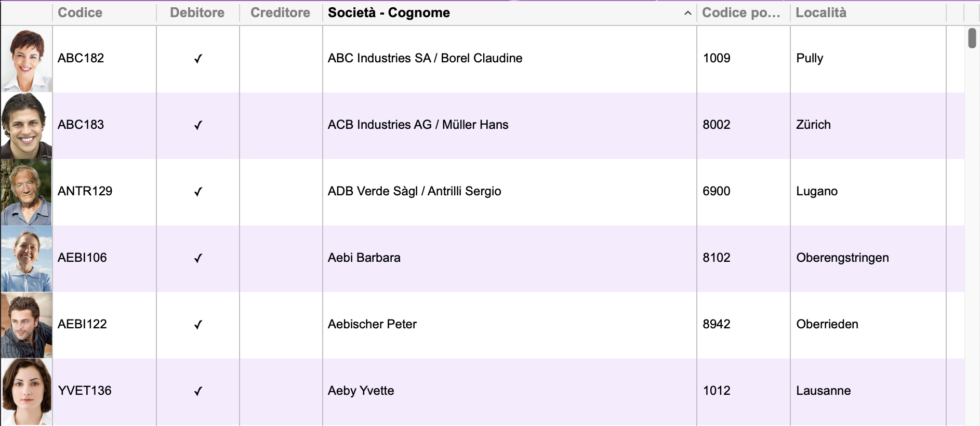Sort by the Codice postale column header
The height and width of the screenshot is (426, 980).
click(x=741, y=12)
